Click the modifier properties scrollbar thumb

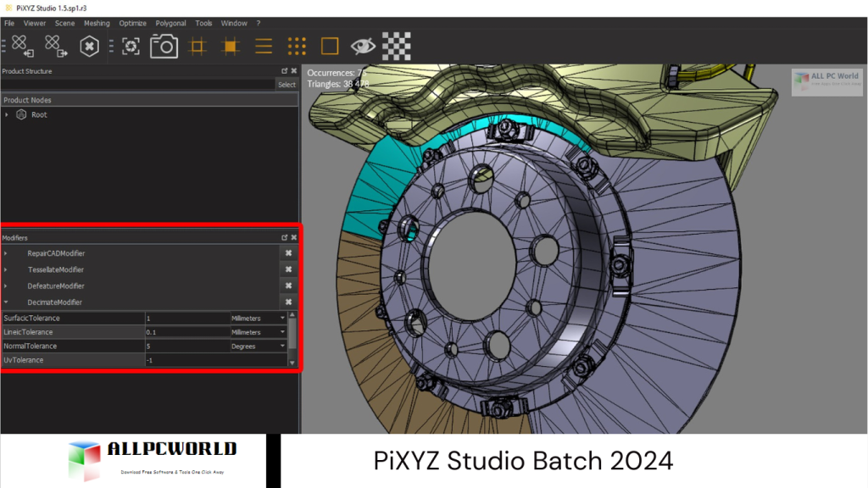pos(292,334)
